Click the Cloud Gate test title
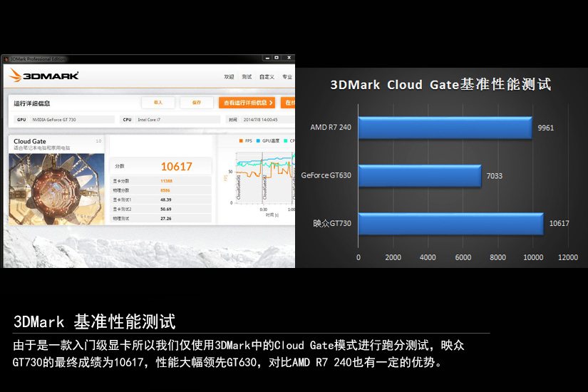The width and height of the screenshot is (588, 392). point(30,141)
